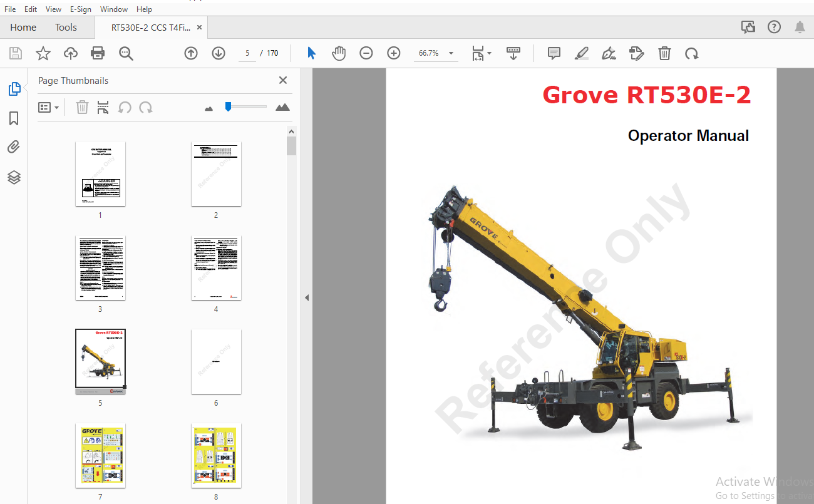Open the File menu
The image size is (814, 504).
pos(10,9)
